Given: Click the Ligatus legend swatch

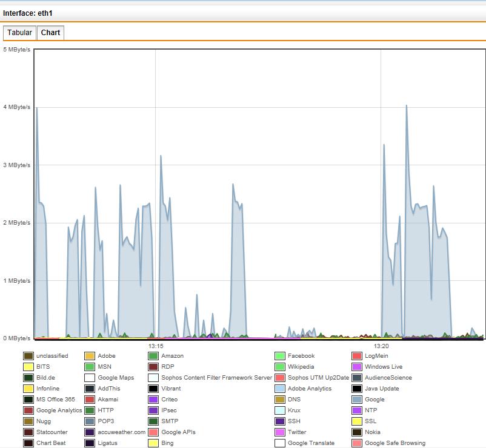Looking at the screenshot, I should tap(90, 443).
